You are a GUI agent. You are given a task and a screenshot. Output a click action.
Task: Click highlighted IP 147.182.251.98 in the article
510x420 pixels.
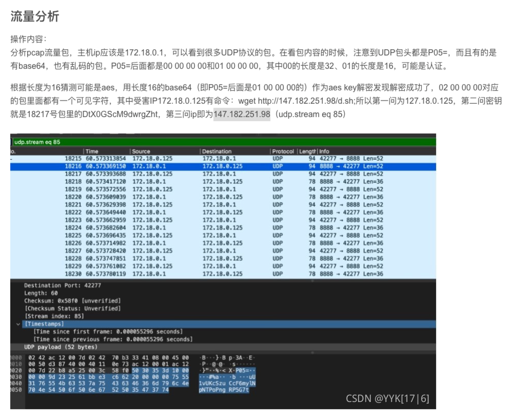click(242, 114)
